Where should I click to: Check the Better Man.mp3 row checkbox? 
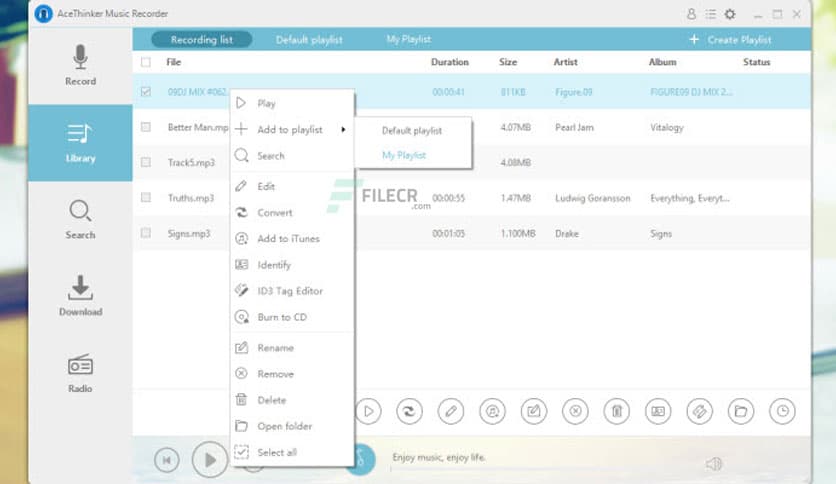tap(146, 127)
